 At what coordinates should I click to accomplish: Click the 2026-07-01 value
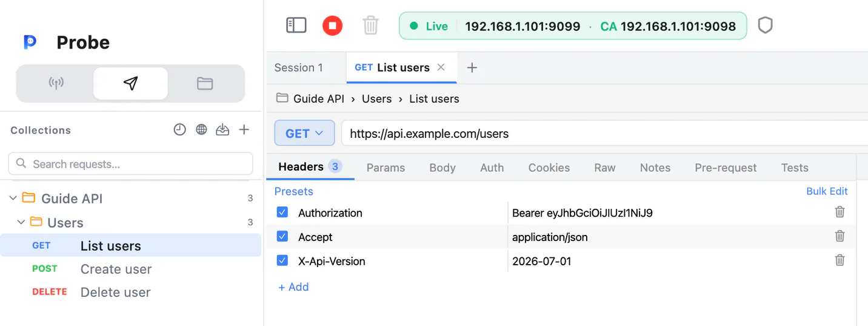[x=542, y=261]
